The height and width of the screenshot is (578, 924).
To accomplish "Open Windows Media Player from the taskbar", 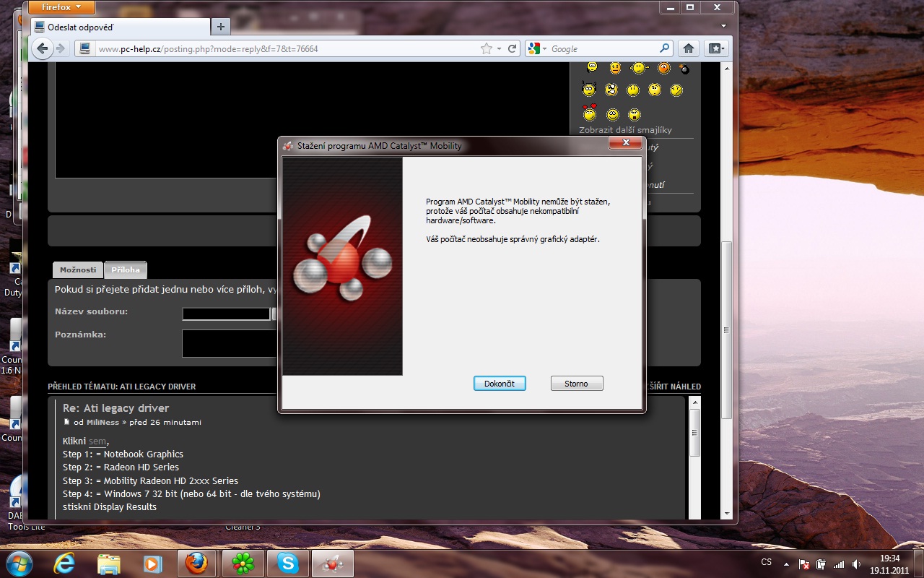I will point(152,563).
